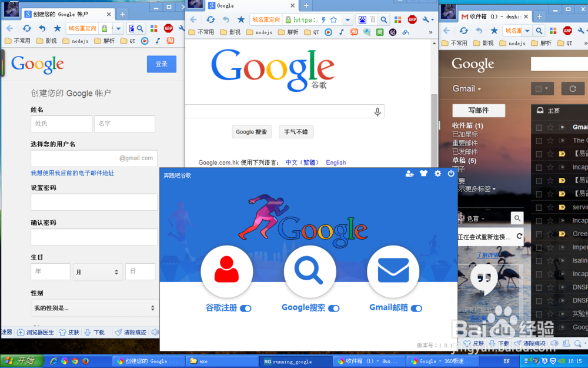The width and height of the screenshot is (588, 368).
Task: Toggle 谷歌注册 switch
Action: coord(246,309)
